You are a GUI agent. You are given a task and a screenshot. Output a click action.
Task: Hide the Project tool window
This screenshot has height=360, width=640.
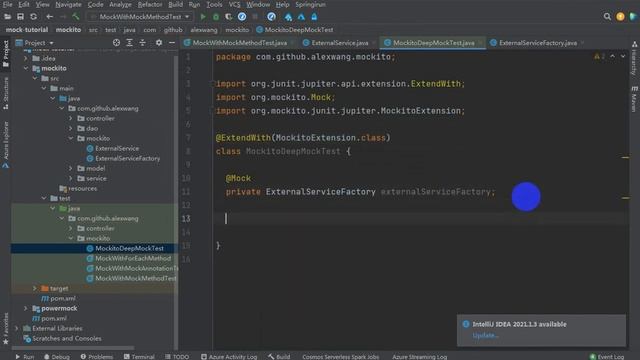[172, 42]
